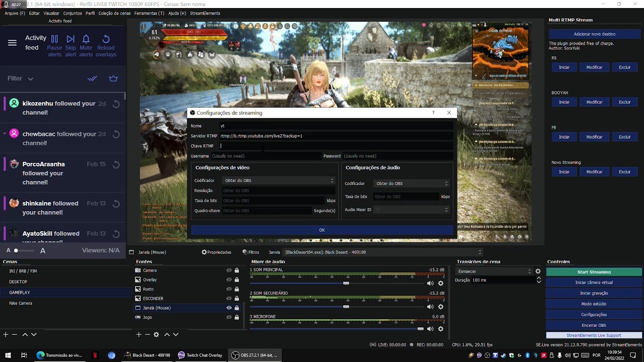Viewport: 644px width, 362px height.
Task: Adjust SOM PRINCIPAL volume slider
Action: (346, 283)
